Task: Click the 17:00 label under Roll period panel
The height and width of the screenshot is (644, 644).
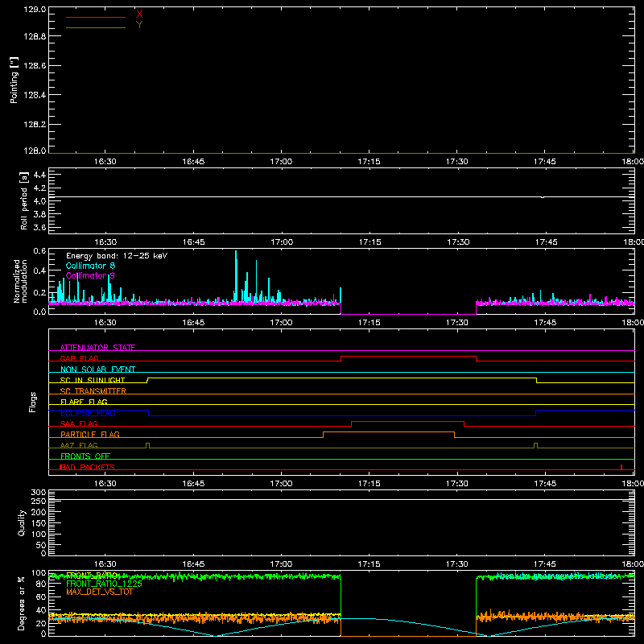Action: [282, 242]
